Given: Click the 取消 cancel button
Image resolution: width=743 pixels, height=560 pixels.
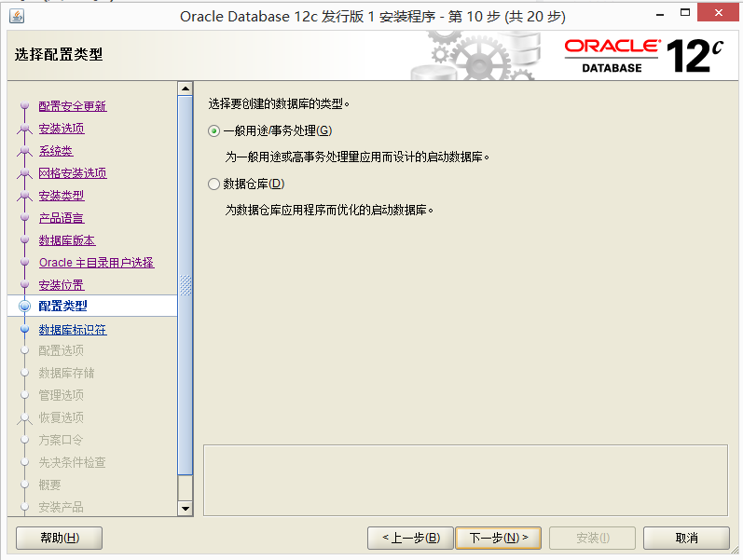Looking at the screenshot, I should coord(686,539).
